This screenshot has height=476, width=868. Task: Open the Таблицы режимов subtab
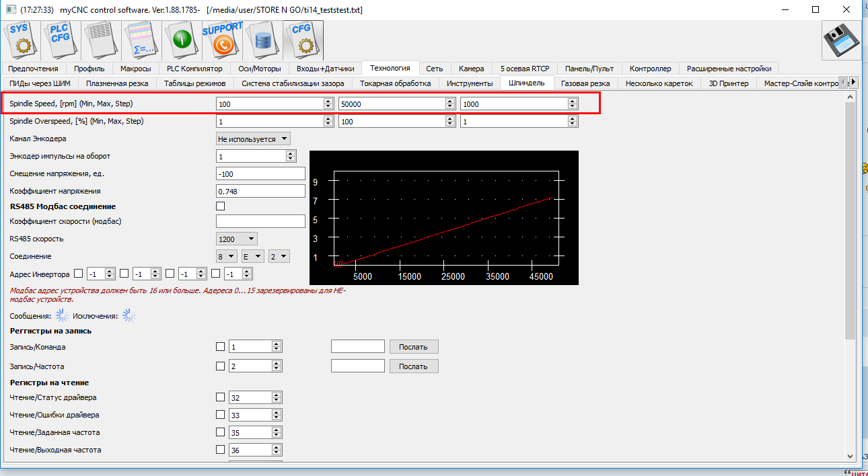pyautogui.click(x=196, y=83)
